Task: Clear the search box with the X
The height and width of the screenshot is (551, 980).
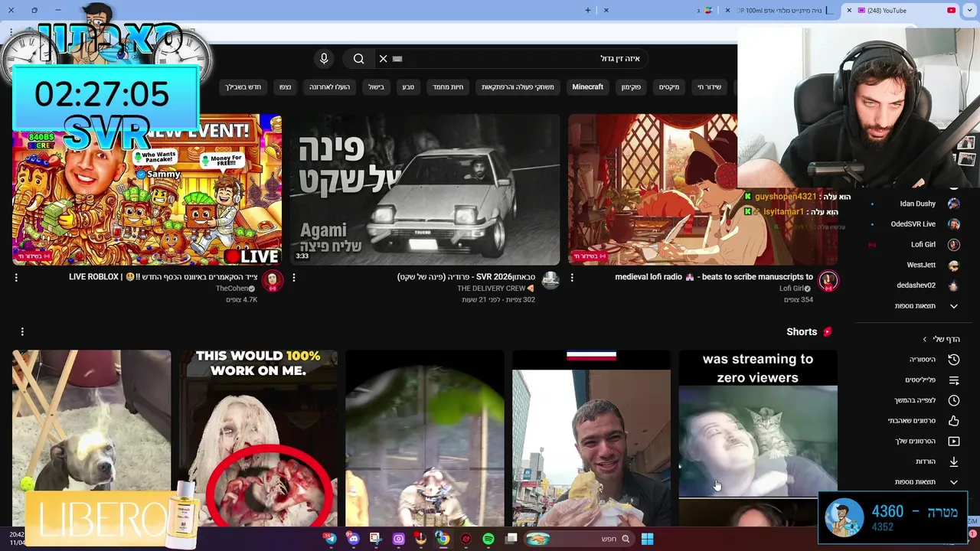Action: 384,59
